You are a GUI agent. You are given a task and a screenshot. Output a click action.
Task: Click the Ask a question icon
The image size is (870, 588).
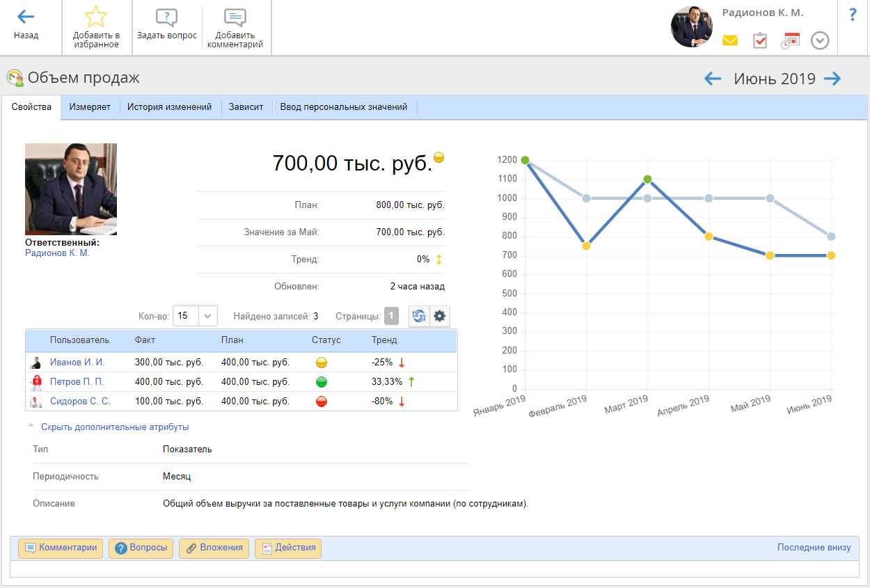click(166, 18)
